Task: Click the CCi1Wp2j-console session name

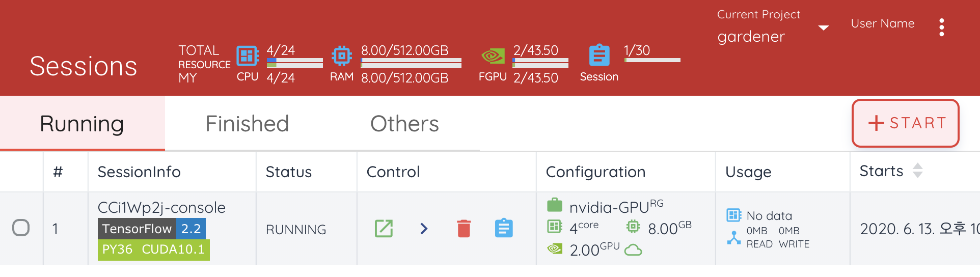Action: pos(161,207)
